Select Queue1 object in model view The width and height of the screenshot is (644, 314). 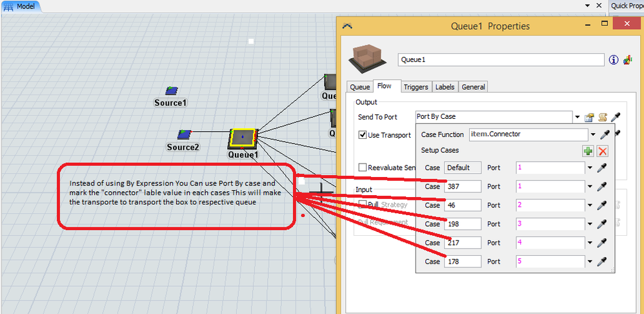coord(243,137)
